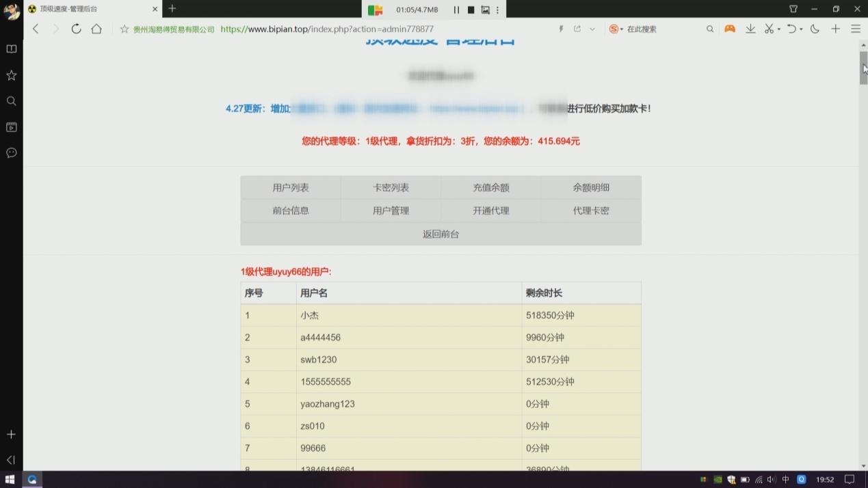The image size is (868, 488).
Task: Click the undo closed tab icon
Action: pos(791,29)
